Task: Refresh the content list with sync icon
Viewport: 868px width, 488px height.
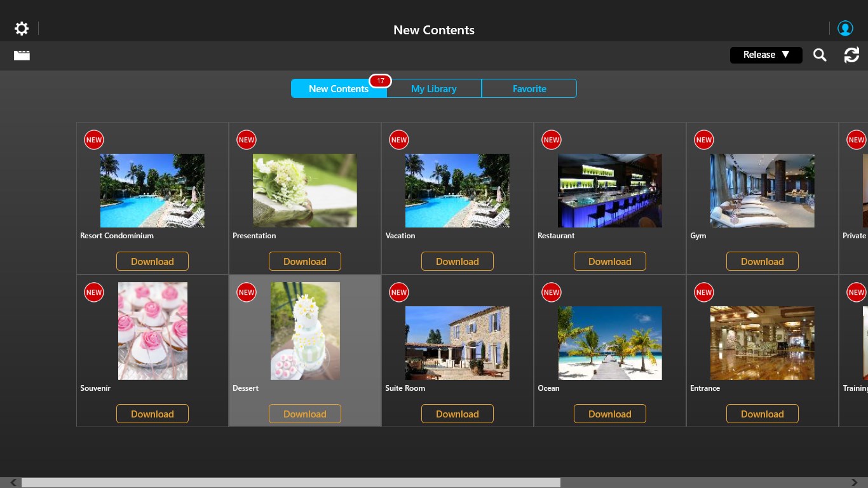Action: 851,55
